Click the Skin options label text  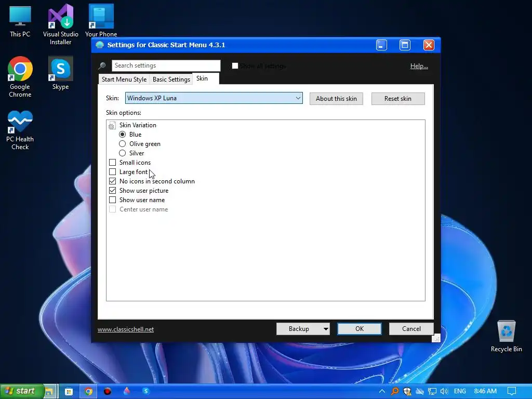click(x=124, y=113)
